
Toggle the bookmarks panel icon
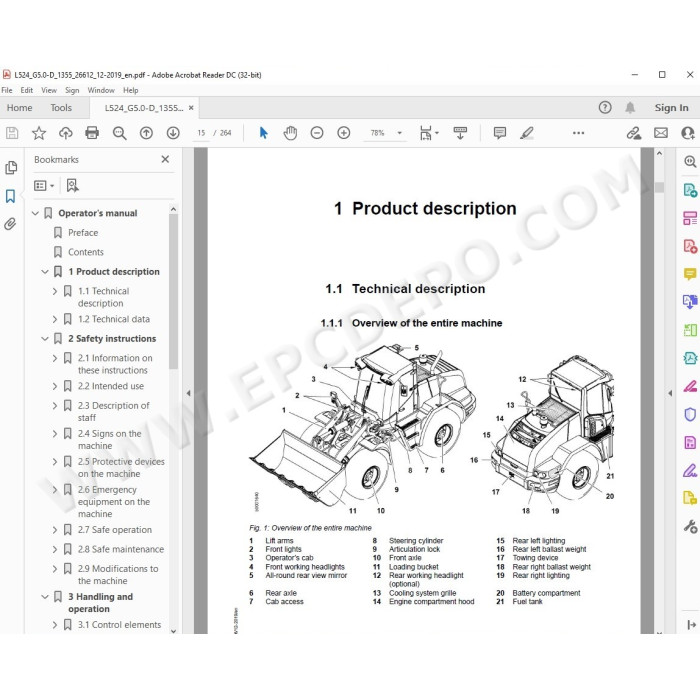click(10, 196)
